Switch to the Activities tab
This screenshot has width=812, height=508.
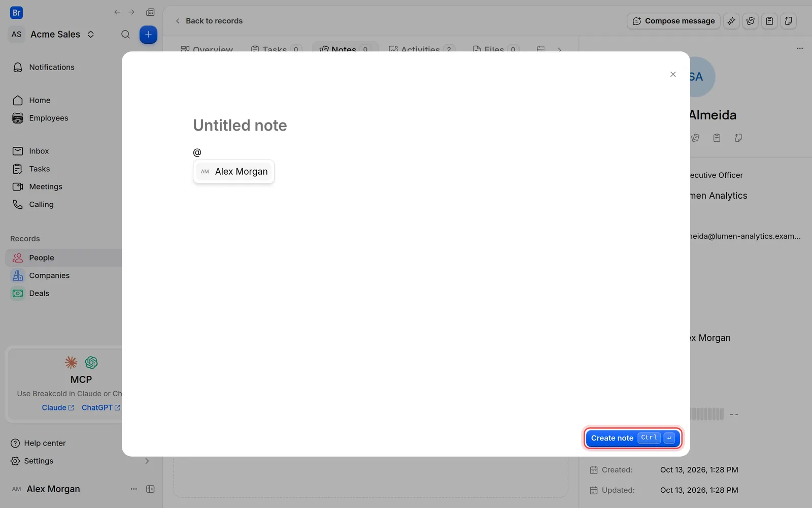pyautogui.click(x=421, y=49)
